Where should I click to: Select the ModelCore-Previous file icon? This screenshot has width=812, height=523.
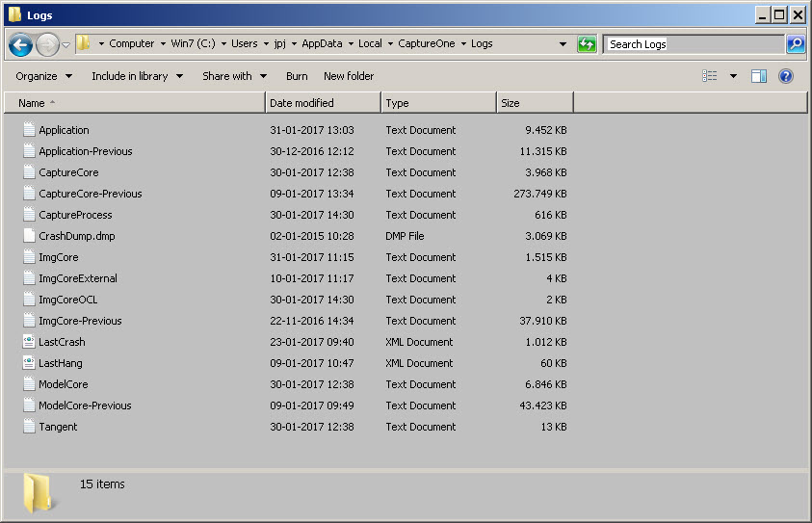29,405
